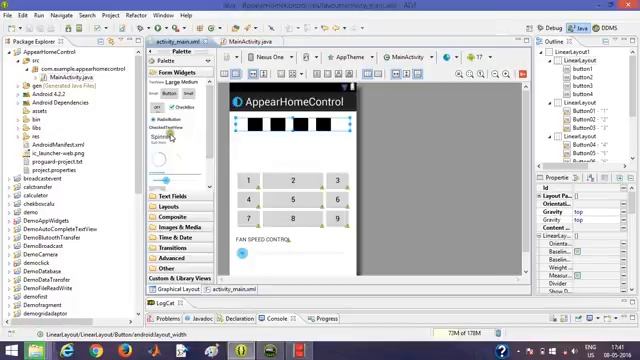Open the Navigate menu
This screenshot has width=640, height=360.
point(62,16)
